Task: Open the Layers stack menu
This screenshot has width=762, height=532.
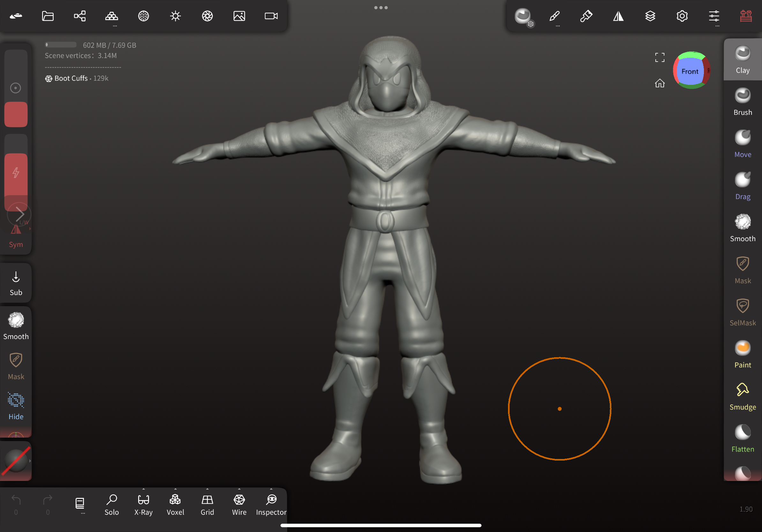Action: (650, 16)
